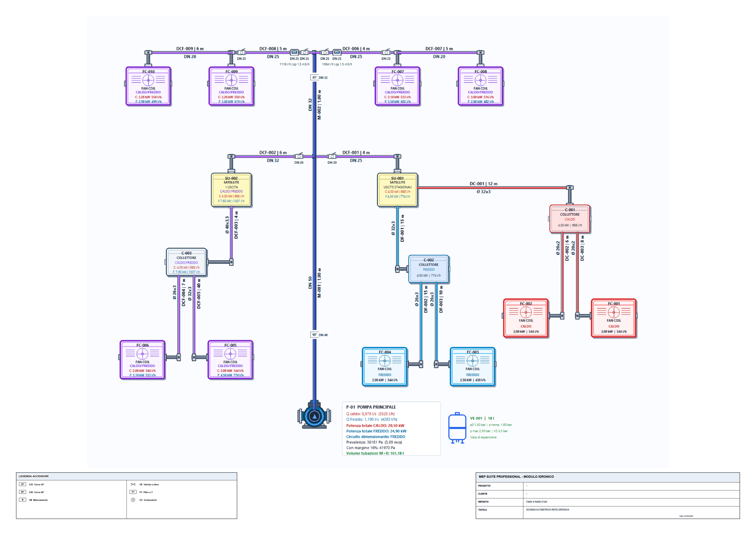Viewport: 756px width, 535px height.
Task: Click the FC-005 fan coil unit
Action: tap(230, 360)
